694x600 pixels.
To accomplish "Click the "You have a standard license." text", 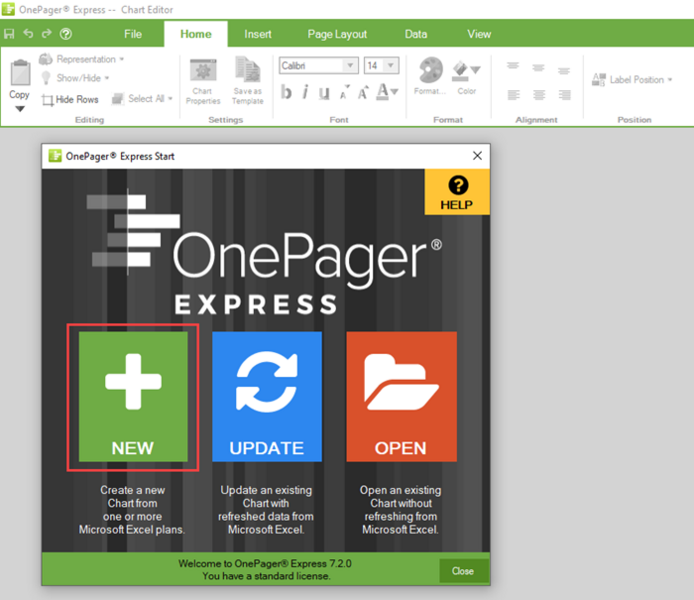I will (266, 576).
